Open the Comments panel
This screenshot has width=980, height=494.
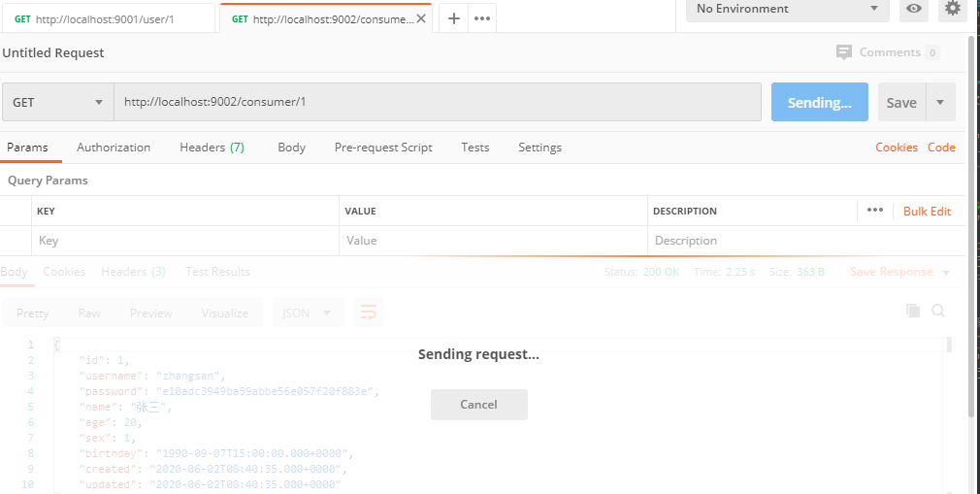(x=887, y=52)
